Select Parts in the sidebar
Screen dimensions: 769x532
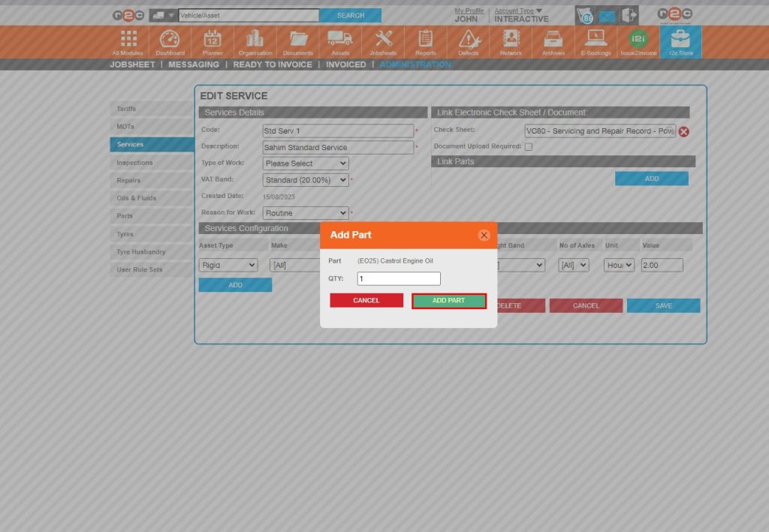pos(152,216)
